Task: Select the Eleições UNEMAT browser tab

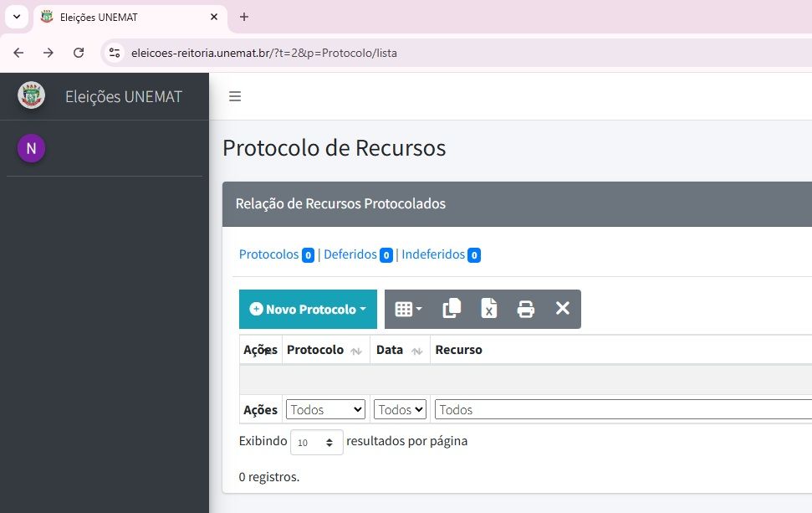Action: point(125,17)
